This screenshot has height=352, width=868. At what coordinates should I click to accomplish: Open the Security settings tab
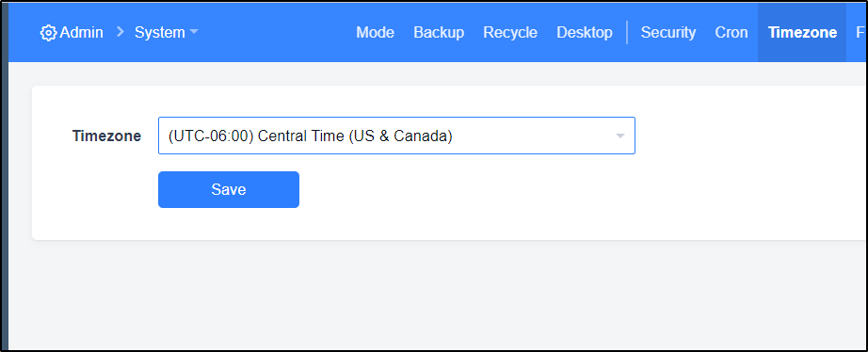pos(668,33)
